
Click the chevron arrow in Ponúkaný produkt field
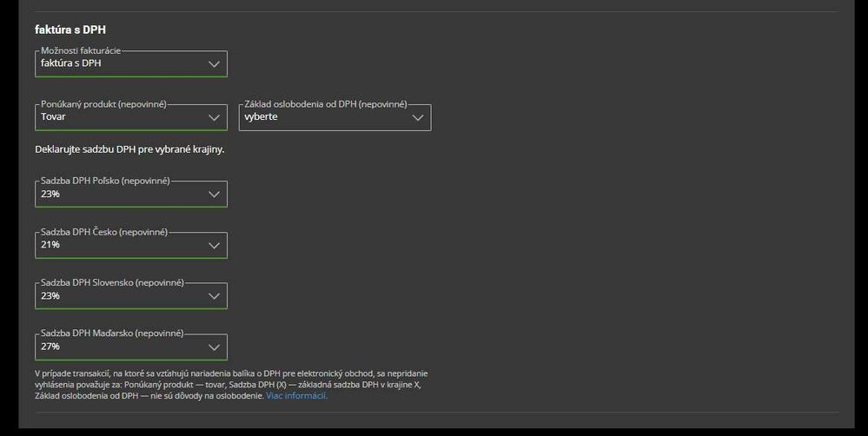coord(215,117)
